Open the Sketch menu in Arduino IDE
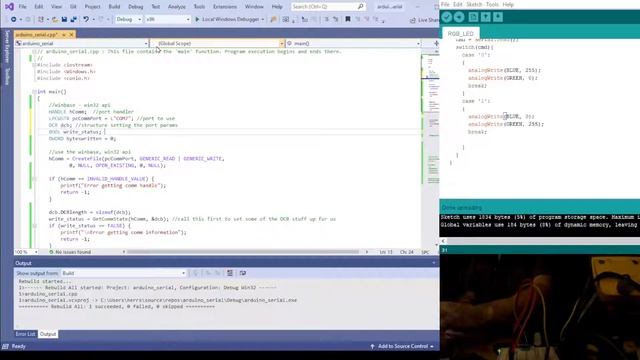The height and width of the screenshot is (360, 640). 474,4
